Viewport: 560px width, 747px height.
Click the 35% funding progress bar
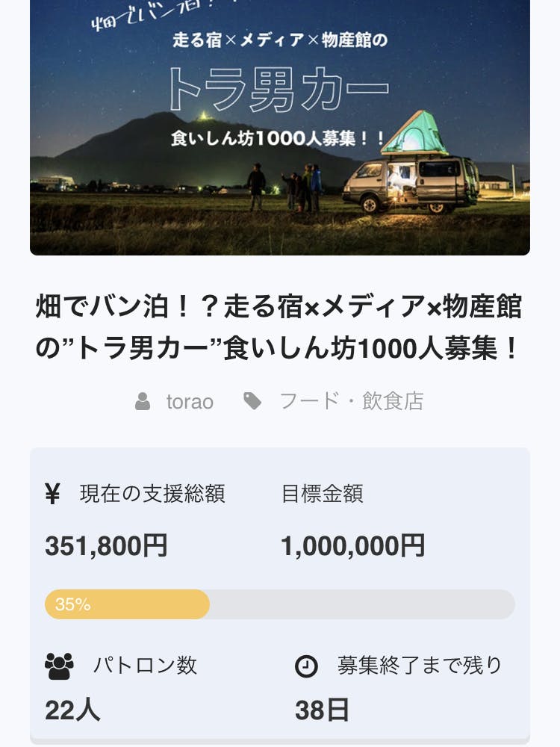tap(280, 604)
